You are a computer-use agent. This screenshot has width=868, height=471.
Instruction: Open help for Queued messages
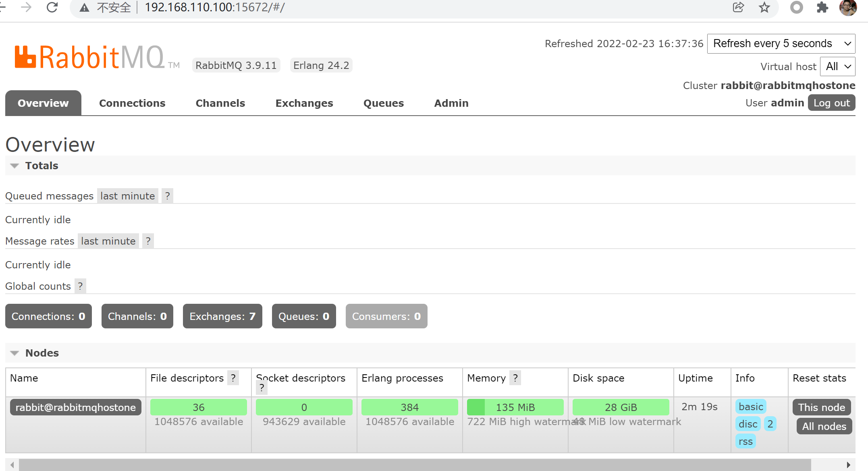tap(167, 196)
